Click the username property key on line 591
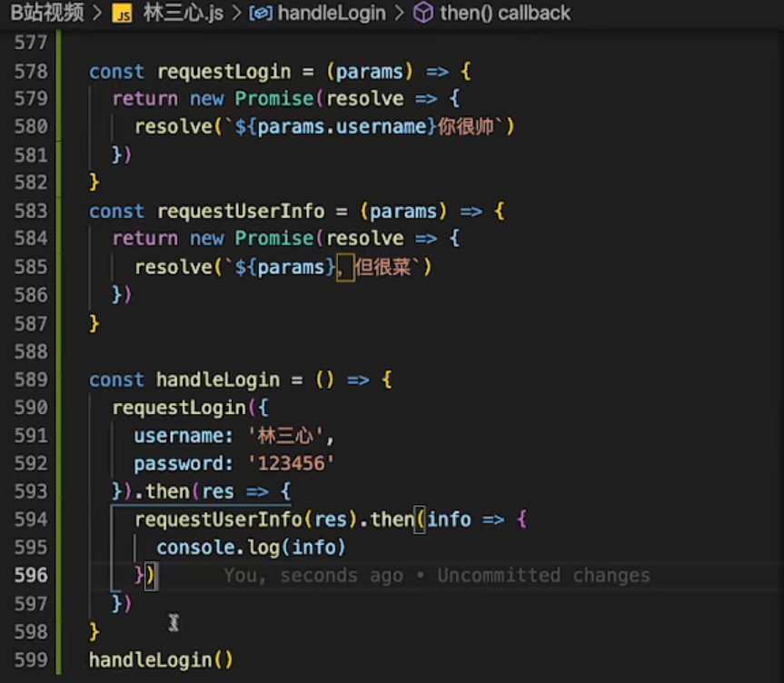This screenshot has height=683, width=784. click(x=179, y=436)
